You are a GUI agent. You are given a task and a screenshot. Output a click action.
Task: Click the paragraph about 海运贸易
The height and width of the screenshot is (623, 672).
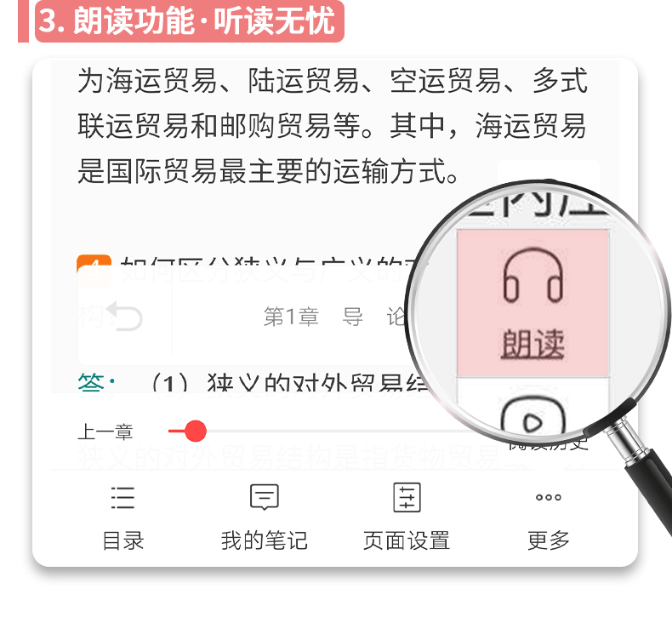(x=333, y=126)
